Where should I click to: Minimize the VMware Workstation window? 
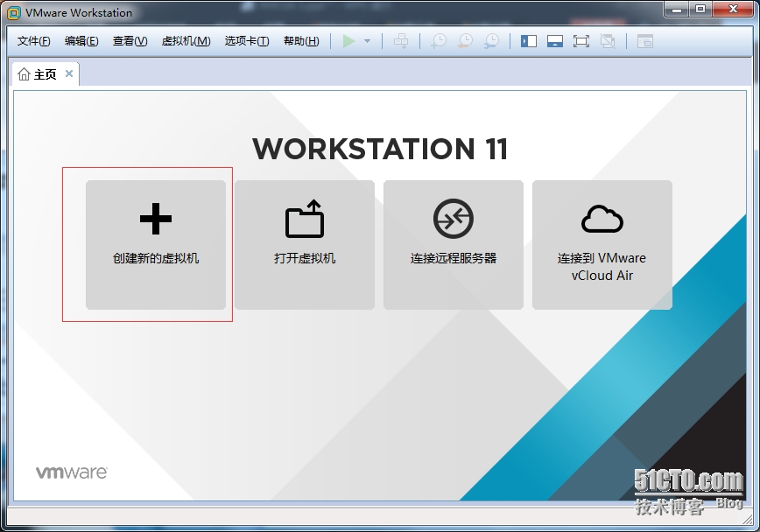pos(677,10)
